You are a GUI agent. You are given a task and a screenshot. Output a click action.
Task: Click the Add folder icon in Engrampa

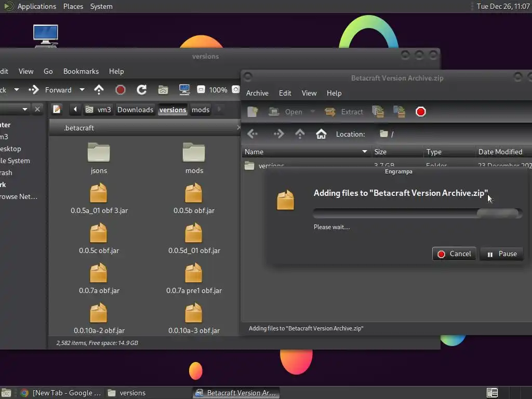click(x=400, y=112)
